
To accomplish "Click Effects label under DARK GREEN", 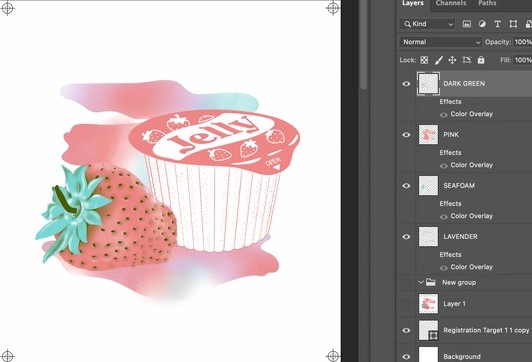I will pyautogui.click(x=450, y=101).
